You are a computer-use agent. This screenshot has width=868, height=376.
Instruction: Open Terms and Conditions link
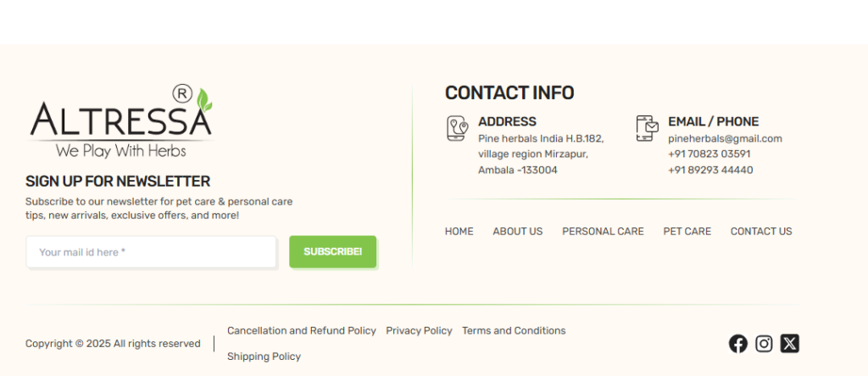[514, 331]
